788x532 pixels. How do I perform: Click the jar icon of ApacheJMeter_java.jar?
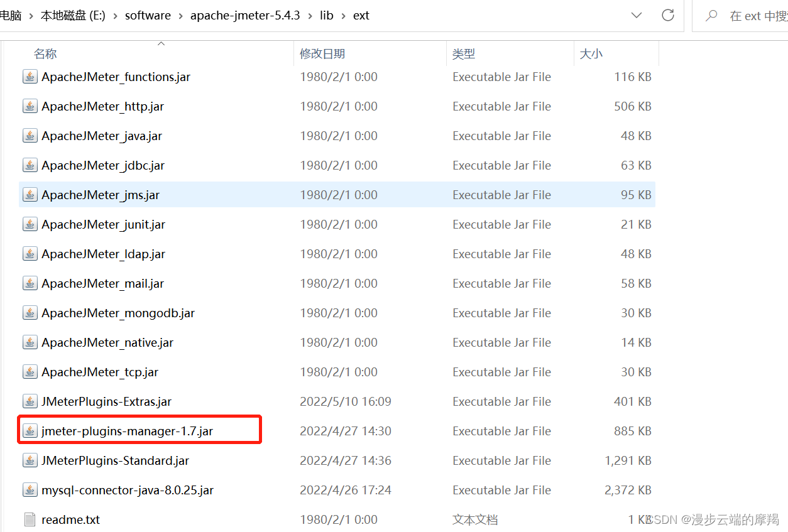30,136
